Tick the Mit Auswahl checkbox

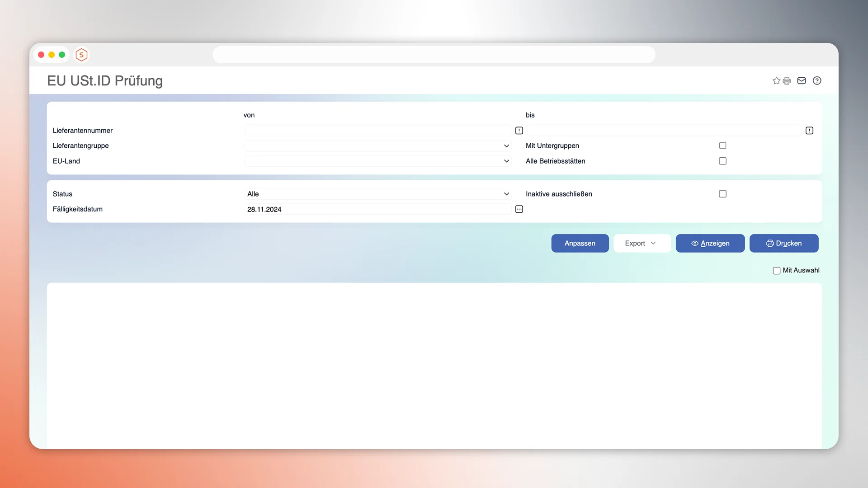[x=777, y=271]
